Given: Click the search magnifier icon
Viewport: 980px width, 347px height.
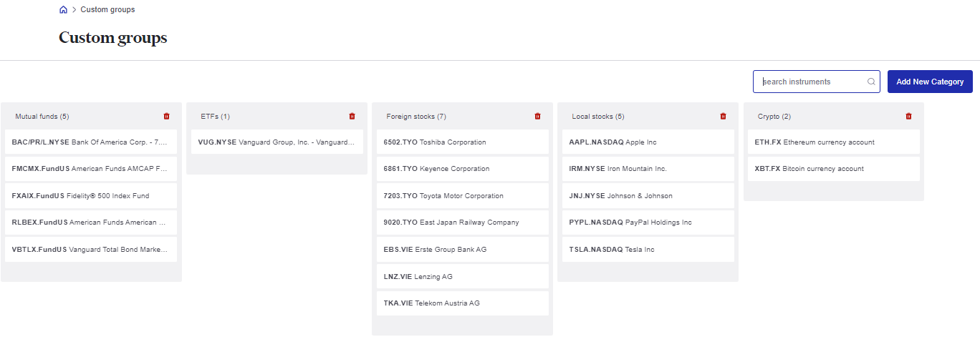Looking at the screenshot, I should [871, 82].
